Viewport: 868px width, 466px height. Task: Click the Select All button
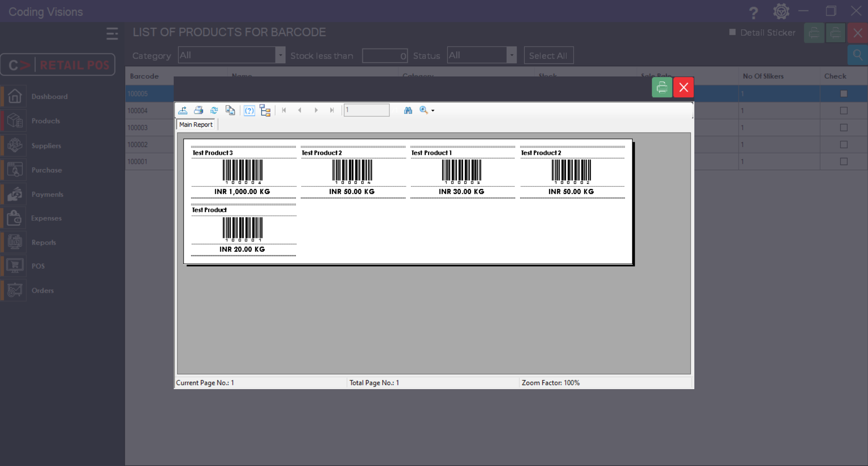coord(549,56)
